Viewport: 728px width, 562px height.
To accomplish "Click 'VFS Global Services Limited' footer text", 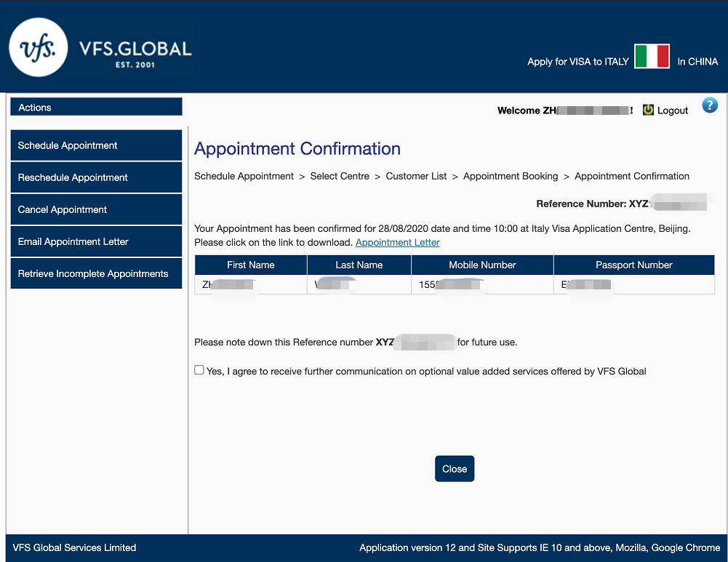I will 74,547.
